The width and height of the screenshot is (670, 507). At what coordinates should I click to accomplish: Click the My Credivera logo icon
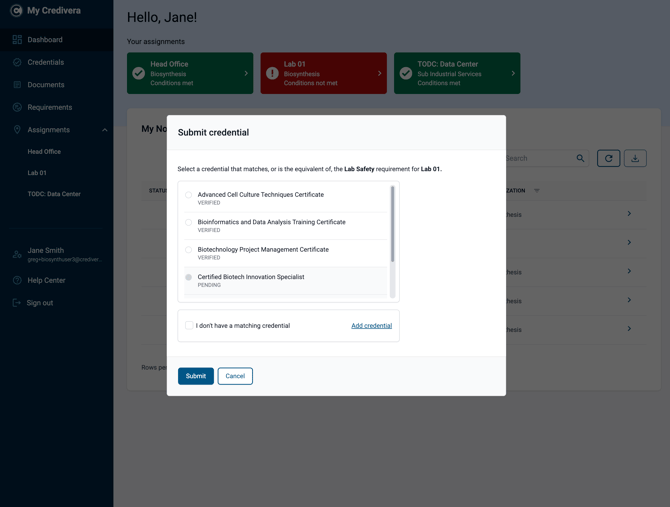pos(16,11)
